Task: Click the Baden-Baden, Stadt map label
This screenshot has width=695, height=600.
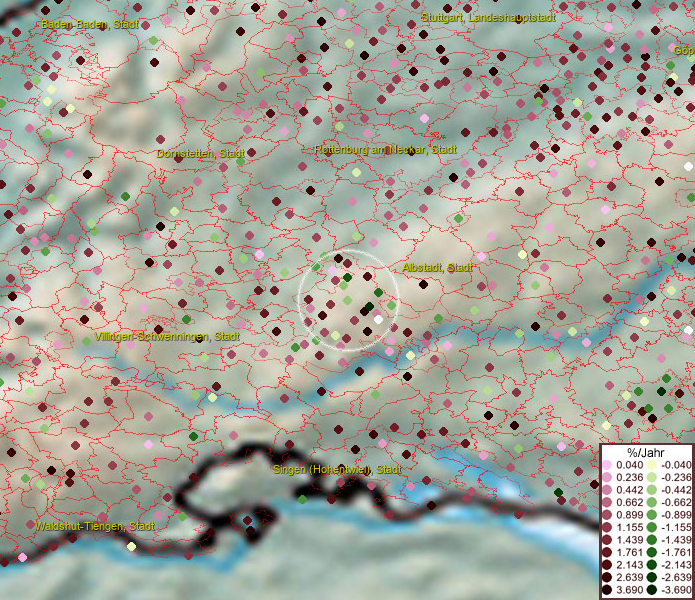Action: pos(90,24)
